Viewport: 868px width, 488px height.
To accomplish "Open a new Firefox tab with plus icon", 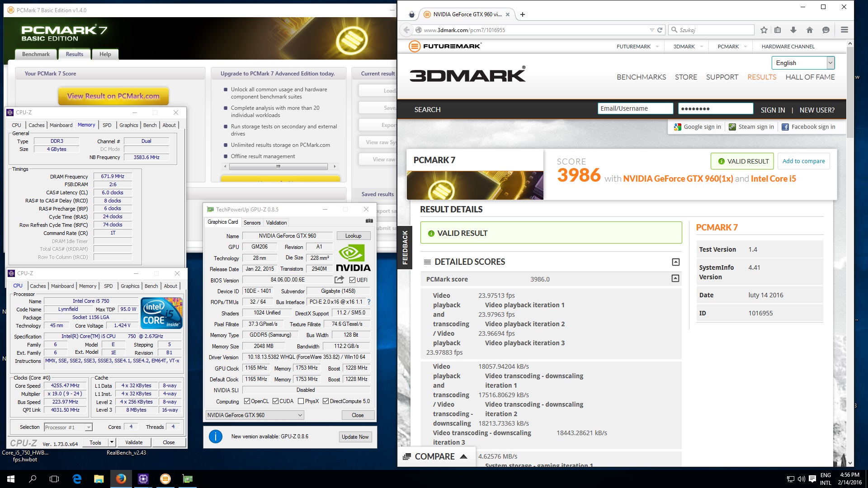I will click(523, 14).
